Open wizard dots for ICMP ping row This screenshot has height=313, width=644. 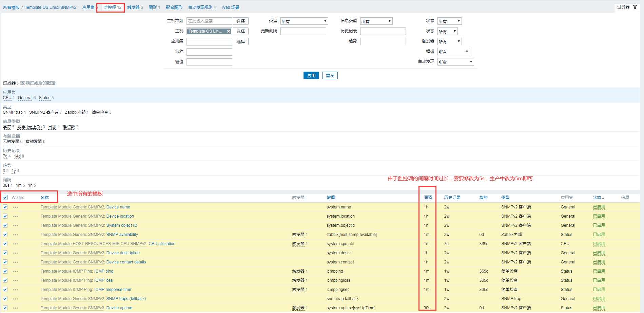16,271
